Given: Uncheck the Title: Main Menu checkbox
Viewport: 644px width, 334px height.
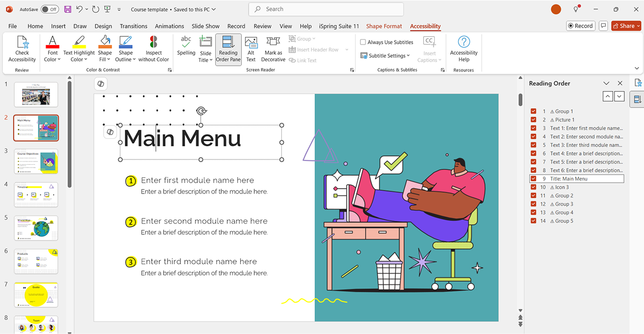Looking at the screenshot, I should point(533,179).
